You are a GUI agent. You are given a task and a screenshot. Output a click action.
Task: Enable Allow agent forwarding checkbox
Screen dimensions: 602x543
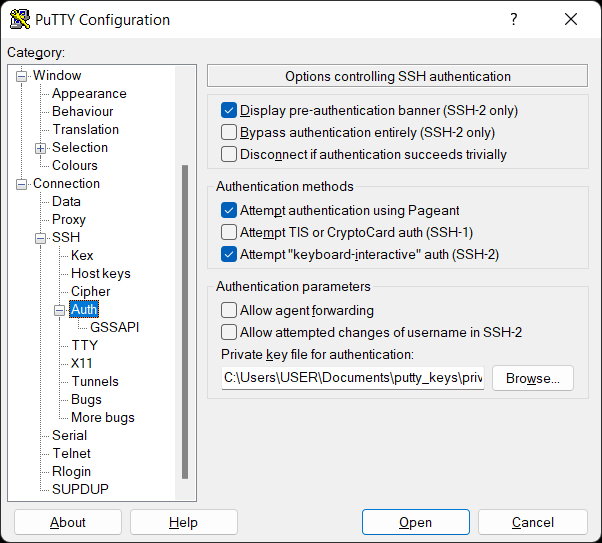[229, 311]
